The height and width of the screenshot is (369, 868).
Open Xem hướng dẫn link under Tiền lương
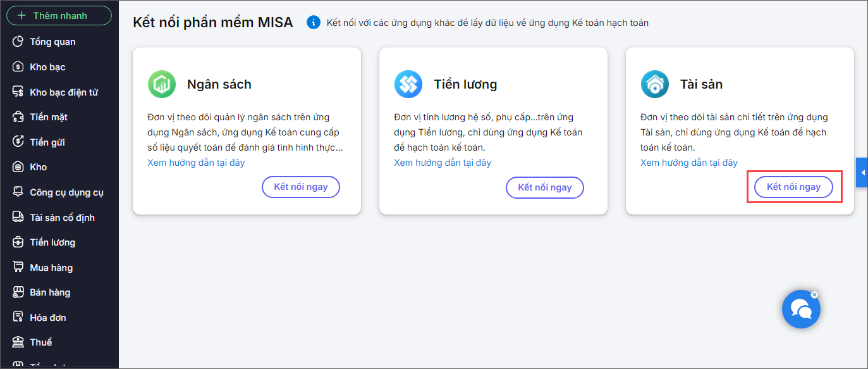click(443, 163)
